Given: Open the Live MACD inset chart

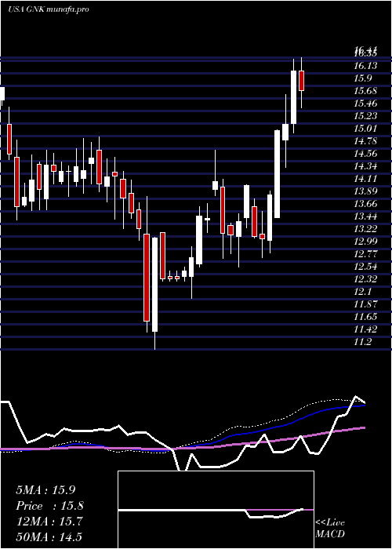Looking at the screenshot, I should (216, 510).
